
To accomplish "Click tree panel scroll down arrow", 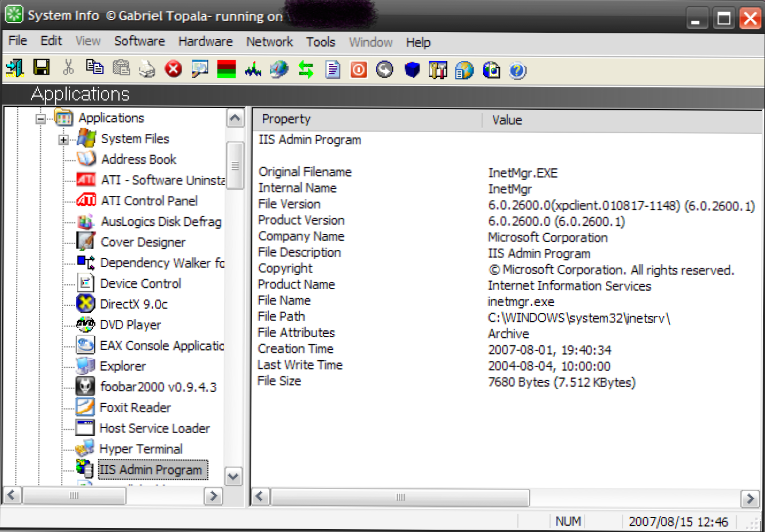I will tap(233, 476).
